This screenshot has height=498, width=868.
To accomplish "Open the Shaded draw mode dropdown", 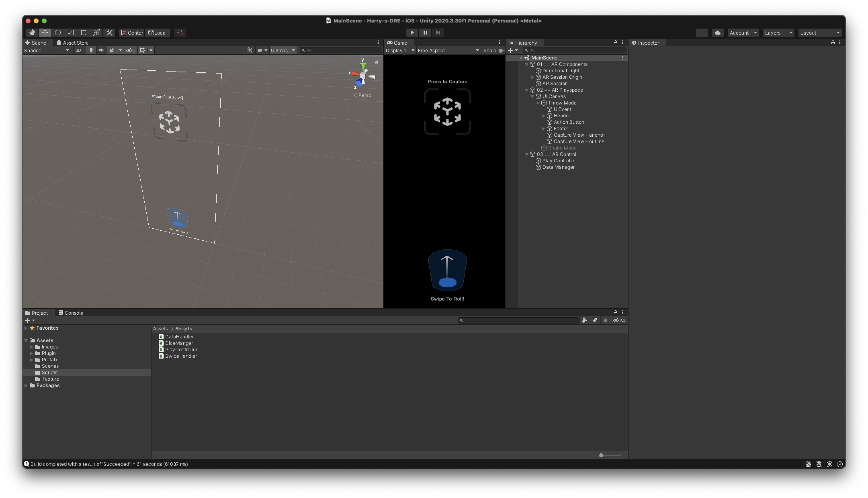I will tap(46, 50).
